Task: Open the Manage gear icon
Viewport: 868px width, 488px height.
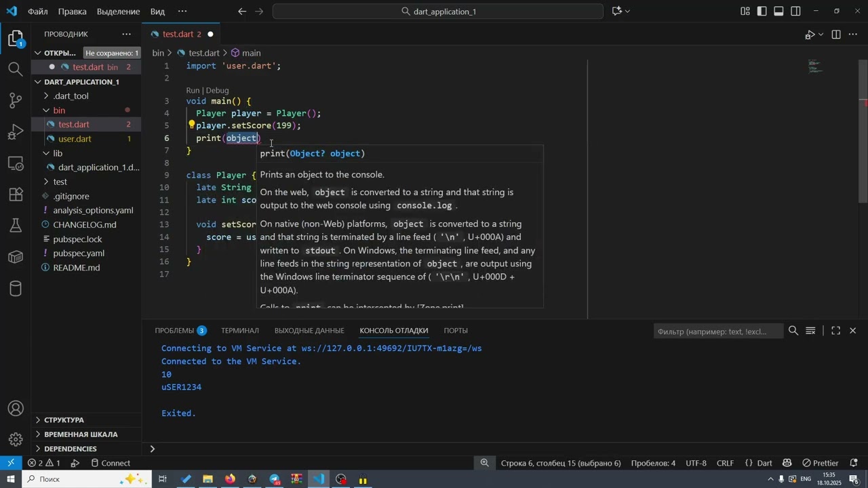Action: [x=16, y=440]
